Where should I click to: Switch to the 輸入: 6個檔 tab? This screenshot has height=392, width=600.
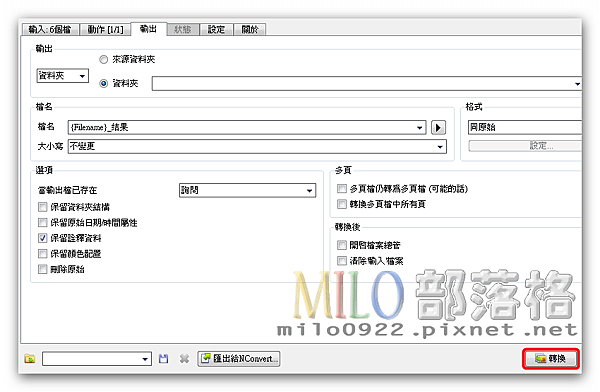50,29
